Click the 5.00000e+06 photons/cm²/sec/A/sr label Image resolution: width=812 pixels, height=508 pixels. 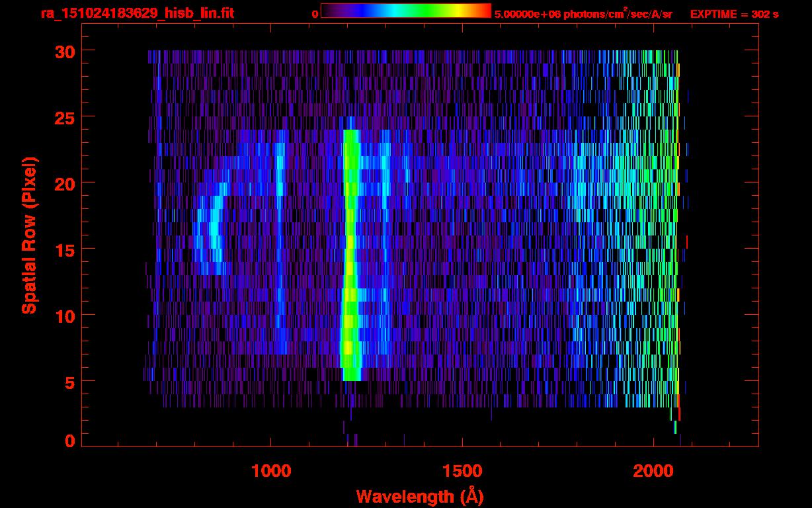click(x=583, y=14)
